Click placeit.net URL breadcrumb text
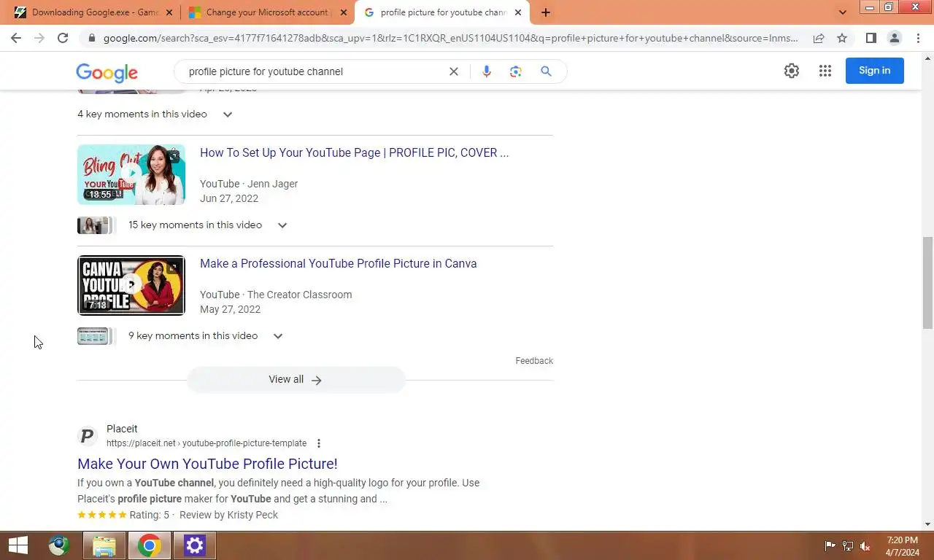This screenshot has width=934, height=560. click(x=207, y=443)
